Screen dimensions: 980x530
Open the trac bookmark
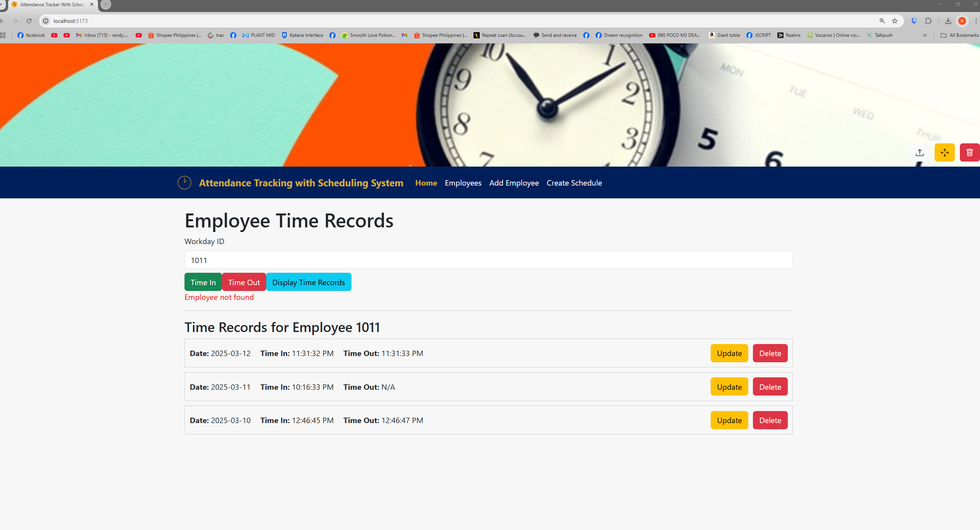point(216,35)
